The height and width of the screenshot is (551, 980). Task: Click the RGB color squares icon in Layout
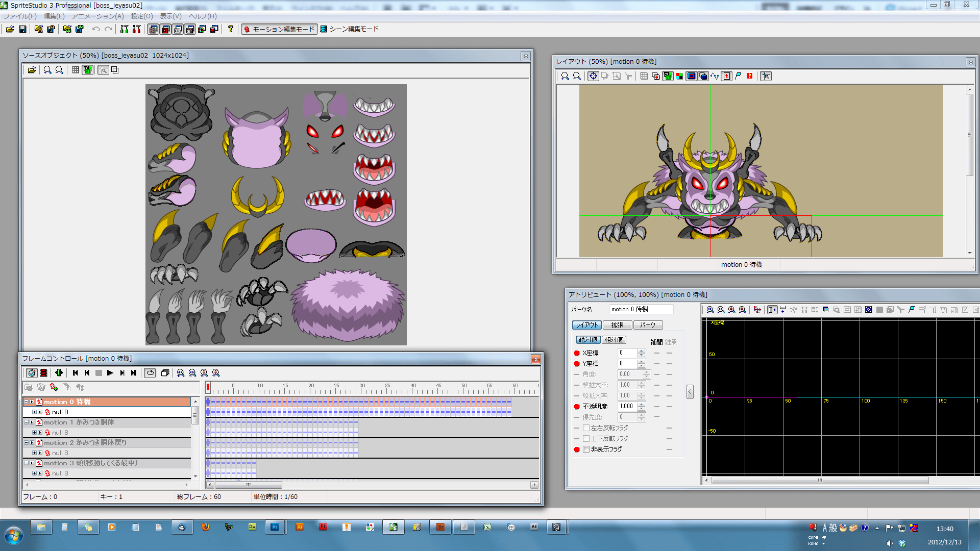(x=679, y=76)
